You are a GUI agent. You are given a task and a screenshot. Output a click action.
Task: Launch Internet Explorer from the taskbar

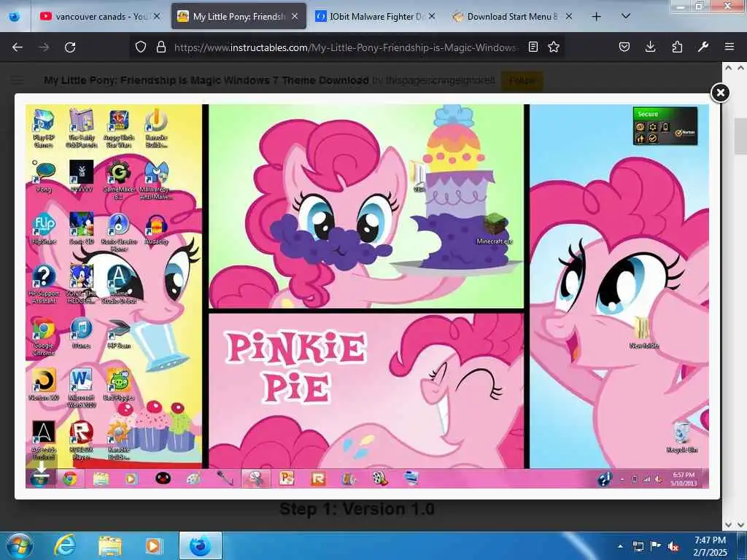coord(65,545)
